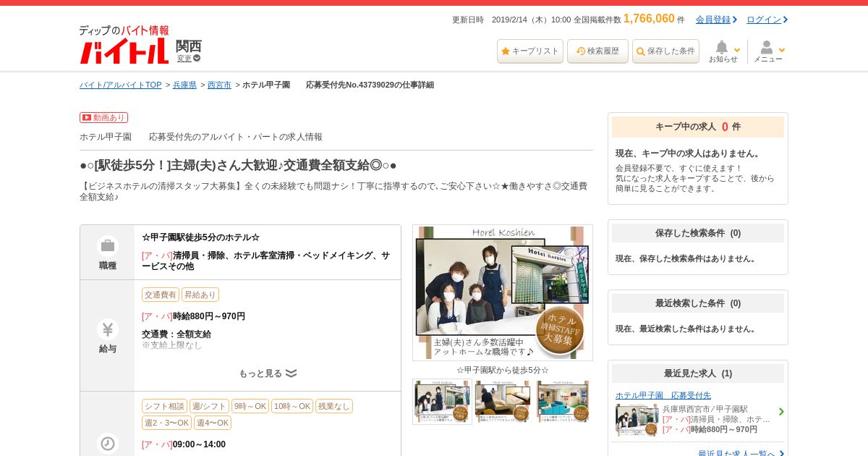
Task: Click the 最近見た求人 (1) header
Action: point(698,373)
